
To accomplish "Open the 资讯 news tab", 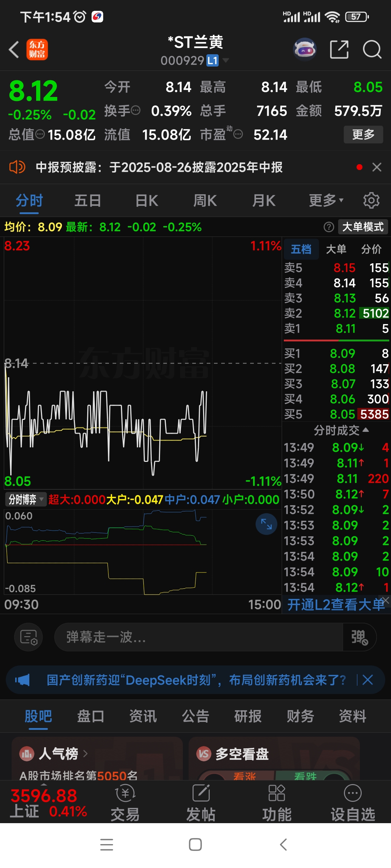I will (x=143, y=716).
